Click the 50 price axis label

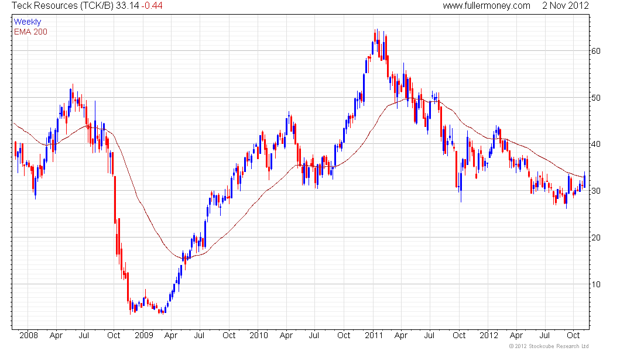[595, 98]
